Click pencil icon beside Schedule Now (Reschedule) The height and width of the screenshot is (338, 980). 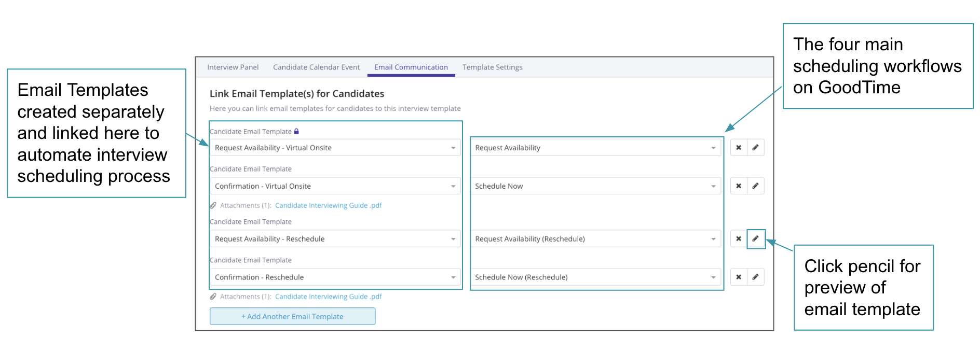[x=755, y=277]
